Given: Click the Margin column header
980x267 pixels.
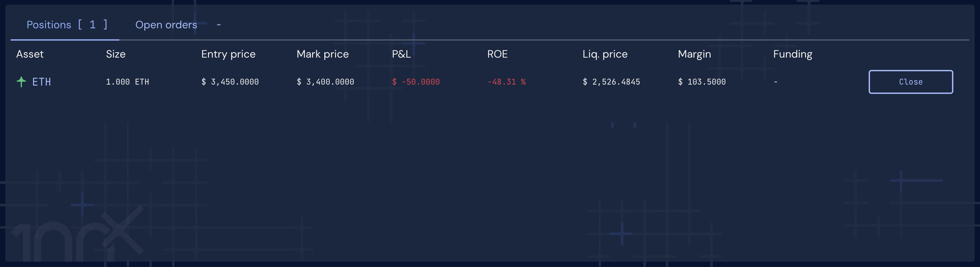Looking at the screenshot, I should [x=694, y=54].
